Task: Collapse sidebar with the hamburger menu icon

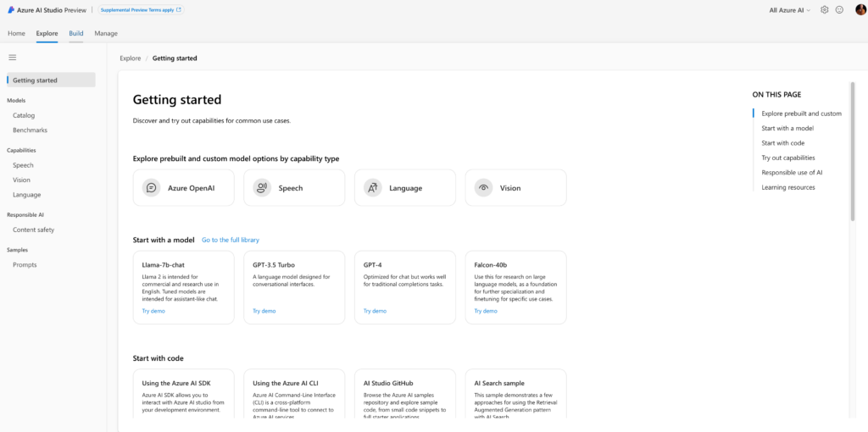Action: [13, 58]
